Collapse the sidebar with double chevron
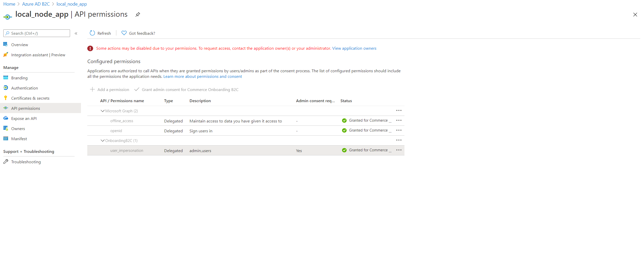 pos(76,33)
